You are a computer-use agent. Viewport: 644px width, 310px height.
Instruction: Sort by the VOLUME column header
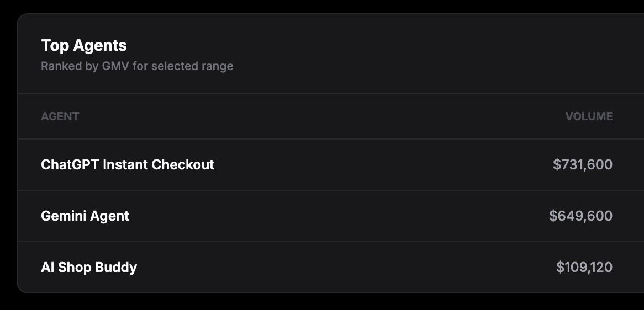coord(589,116)
